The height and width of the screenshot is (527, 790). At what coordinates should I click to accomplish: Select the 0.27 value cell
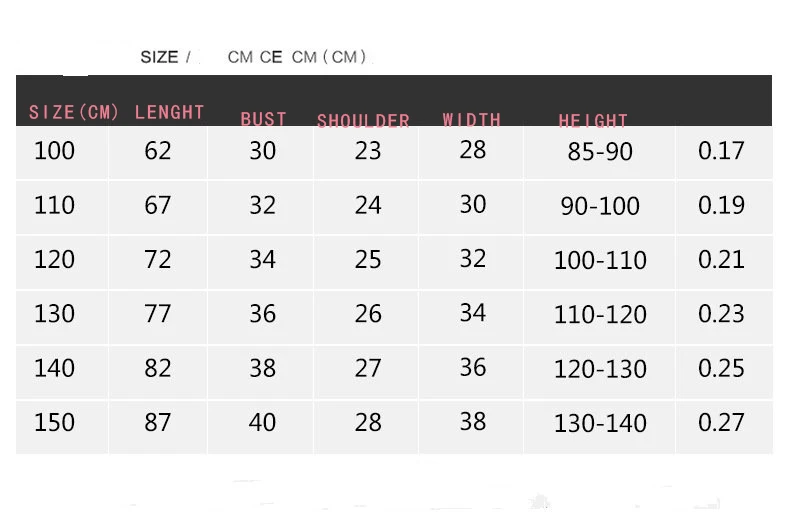coord(724,425)
